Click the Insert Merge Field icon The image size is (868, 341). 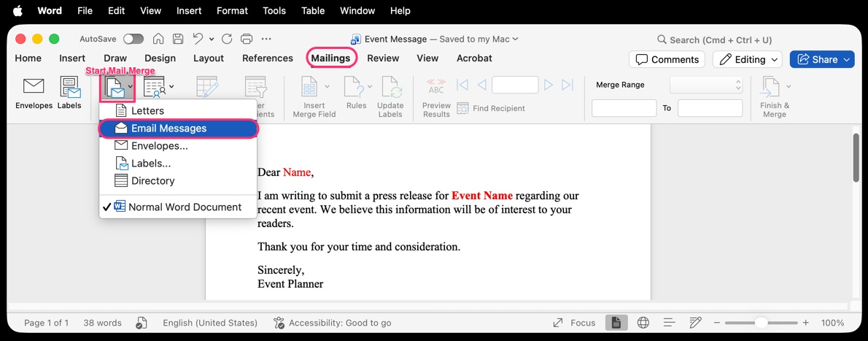pos(310,88)
